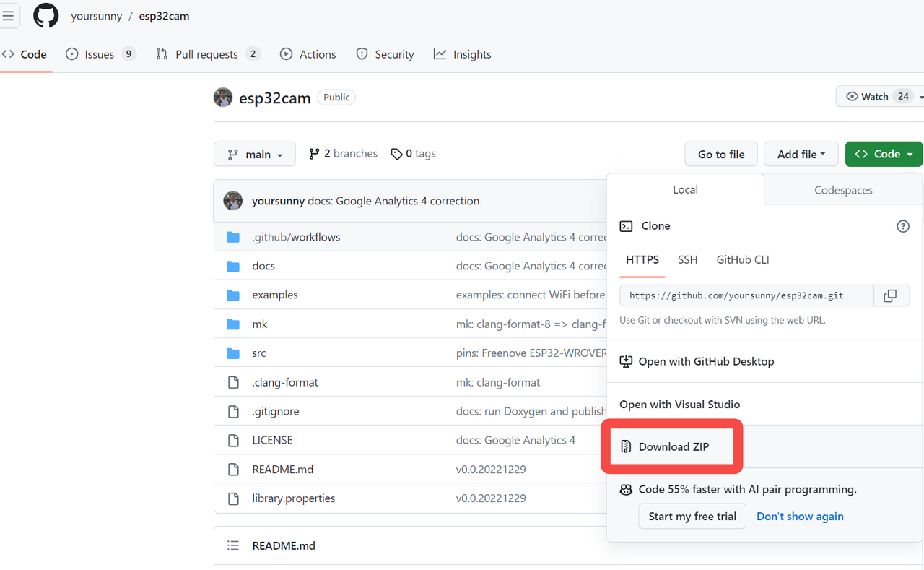Click the yoursunny commit author name
This screenshot has width=924, height=570.
[x=278, y=201]
